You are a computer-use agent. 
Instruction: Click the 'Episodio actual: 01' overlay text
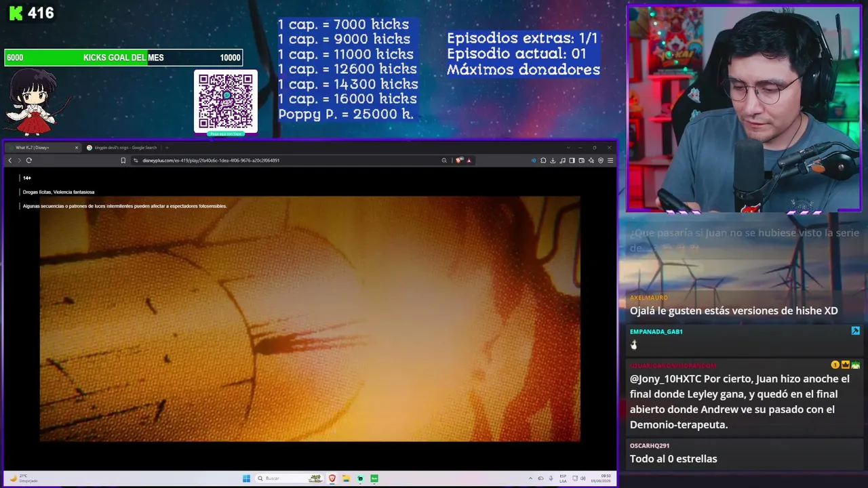(517, 54)
